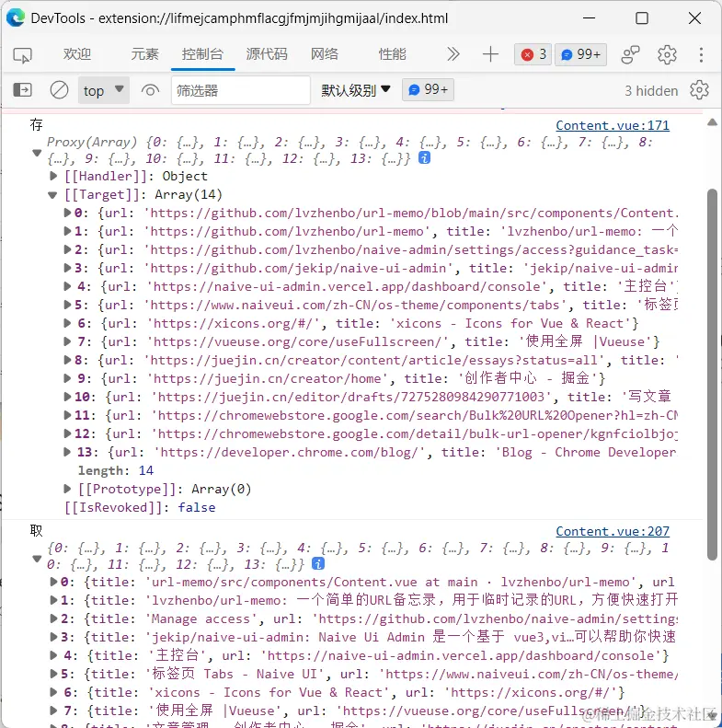
Task: Open the customize DevTools three-dot menu
Action: point(701,55)
